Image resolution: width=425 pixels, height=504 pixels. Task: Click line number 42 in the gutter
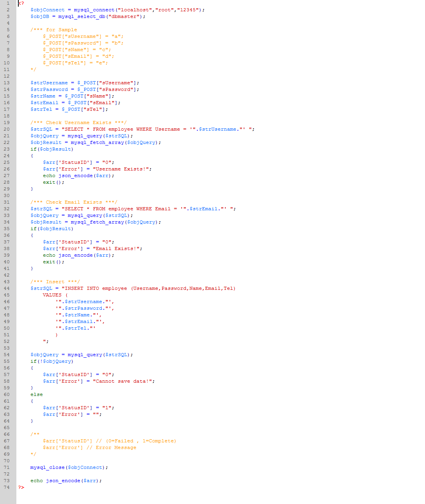[7, 275]
